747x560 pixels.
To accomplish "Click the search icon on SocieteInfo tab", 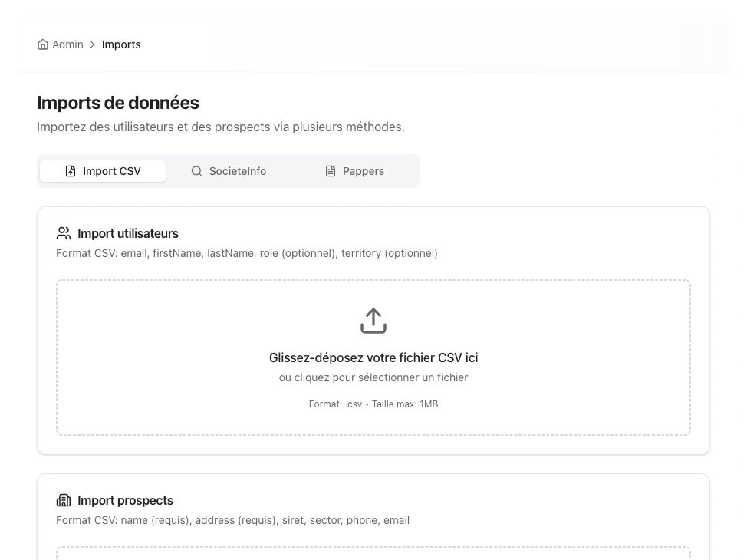I will click(196, 171).
